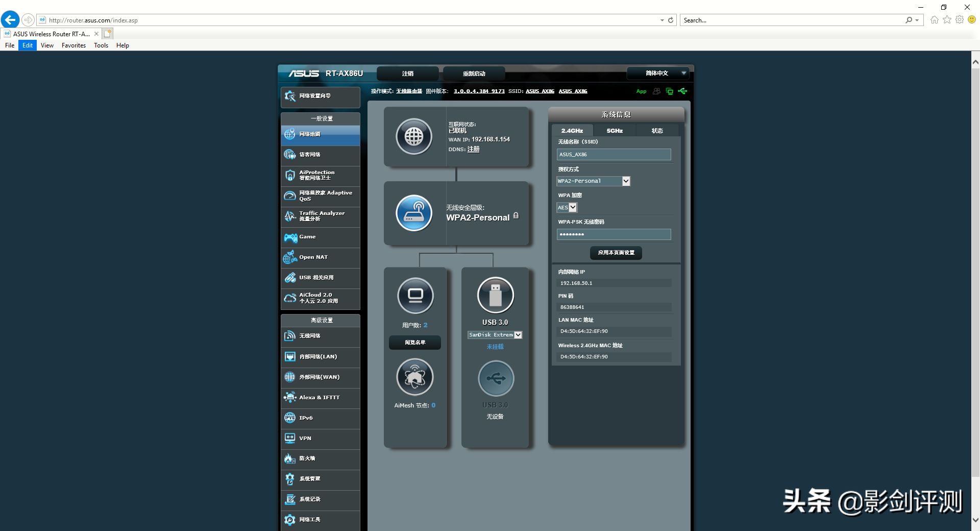Click the 重新启动 reboot button
The image size is (980, 531).
point(474,74)
